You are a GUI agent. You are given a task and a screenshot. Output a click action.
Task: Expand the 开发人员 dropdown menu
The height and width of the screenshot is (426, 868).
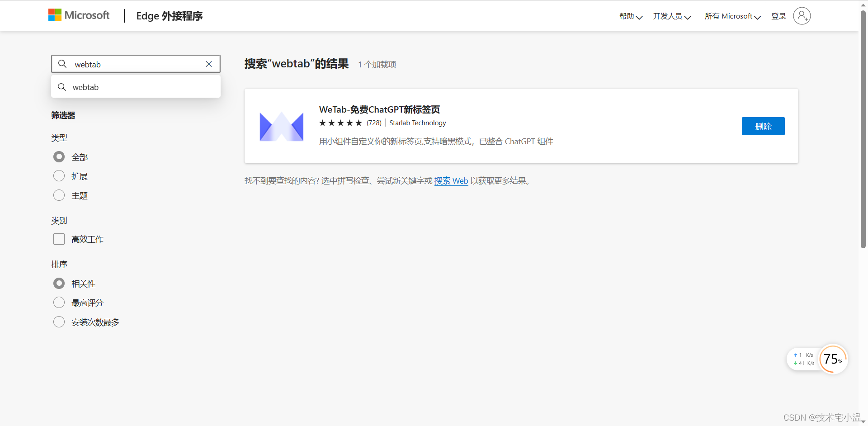click(672, 16)
